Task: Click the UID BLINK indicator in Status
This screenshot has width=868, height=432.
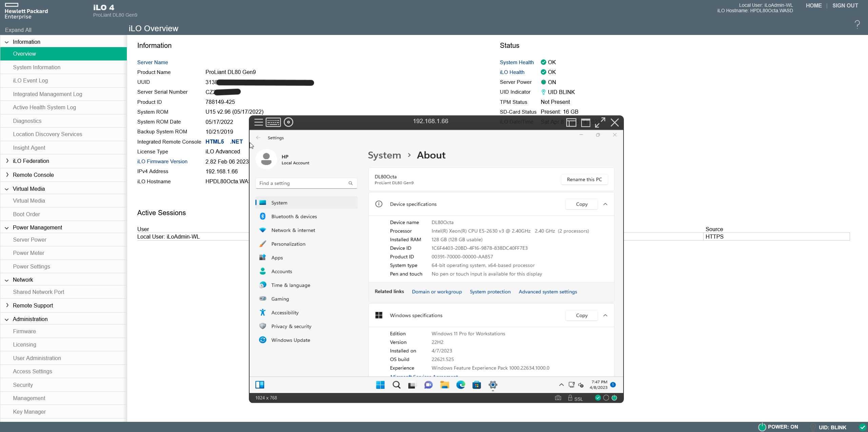Action: [558, 92]
